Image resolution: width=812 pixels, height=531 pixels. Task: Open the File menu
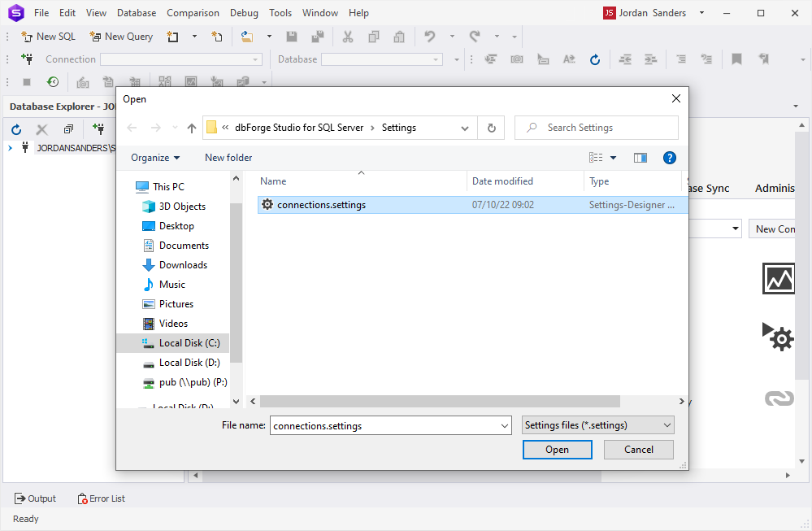tap(41, 13)
